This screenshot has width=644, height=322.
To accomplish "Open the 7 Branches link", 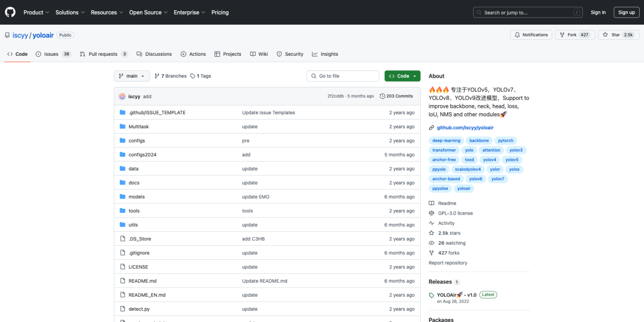I will point(170,76).
